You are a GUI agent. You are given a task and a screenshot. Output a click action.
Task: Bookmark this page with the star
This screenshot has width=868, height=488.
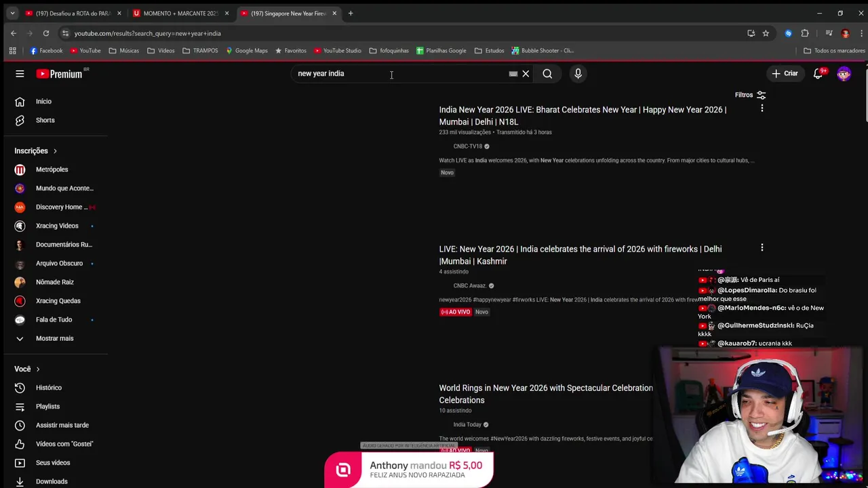[766, 33]
